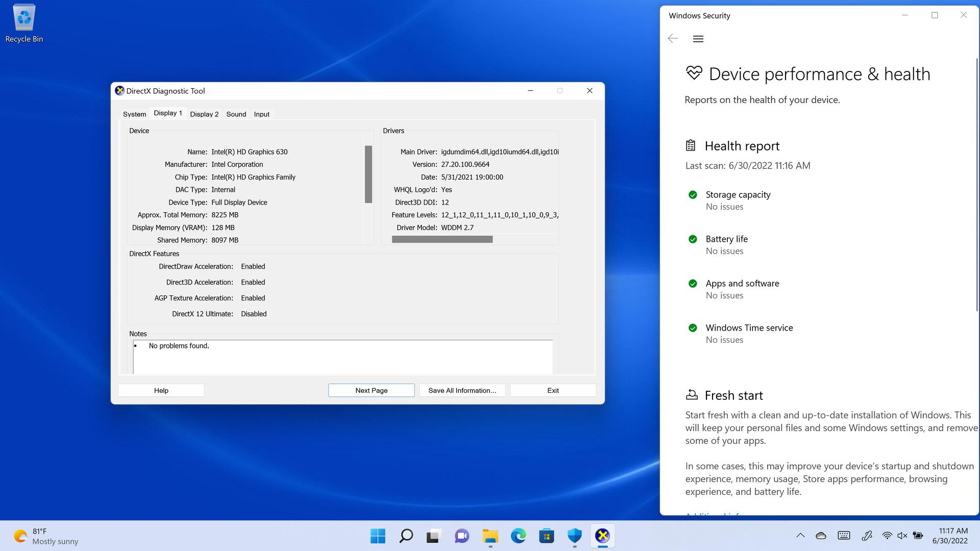Screen dimensions: 980x551
Task: Open the Chat app from the taskbar
Action: [x=461, y=536]
